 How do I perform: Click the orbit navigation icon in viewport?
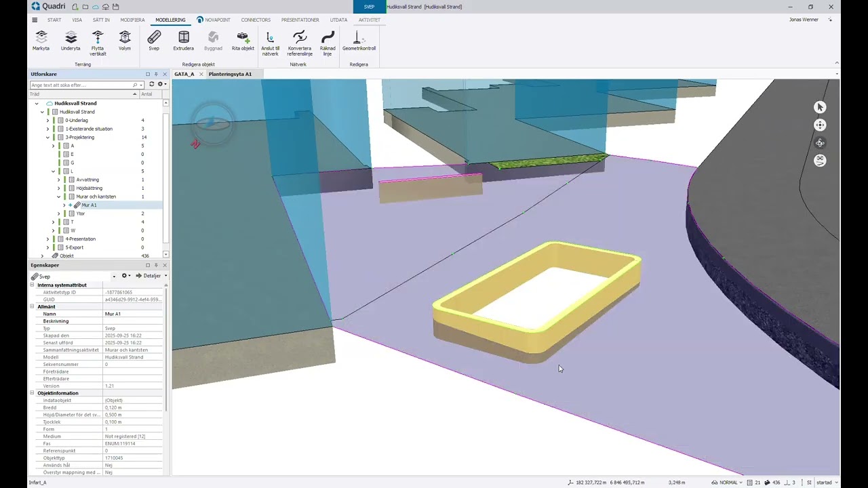[820, 143]
